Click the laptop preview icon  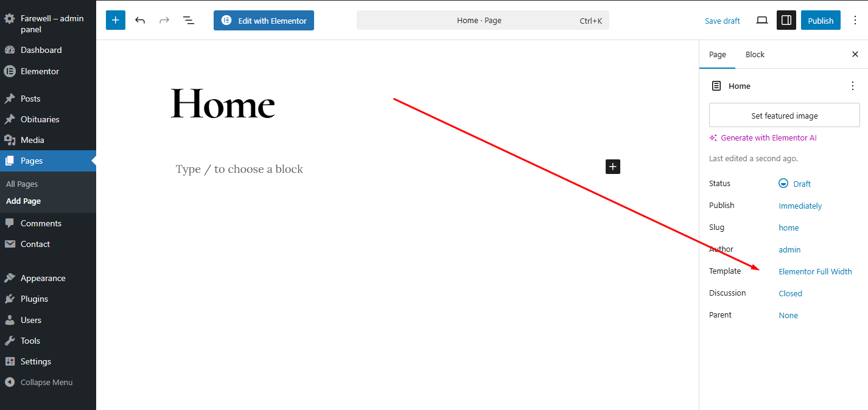(x=761, y=20)
